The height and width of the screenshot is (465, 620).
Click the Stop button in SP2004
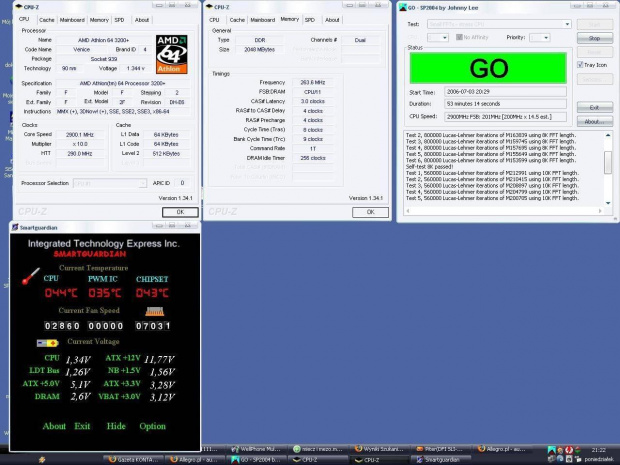click(x=595, y=38)
